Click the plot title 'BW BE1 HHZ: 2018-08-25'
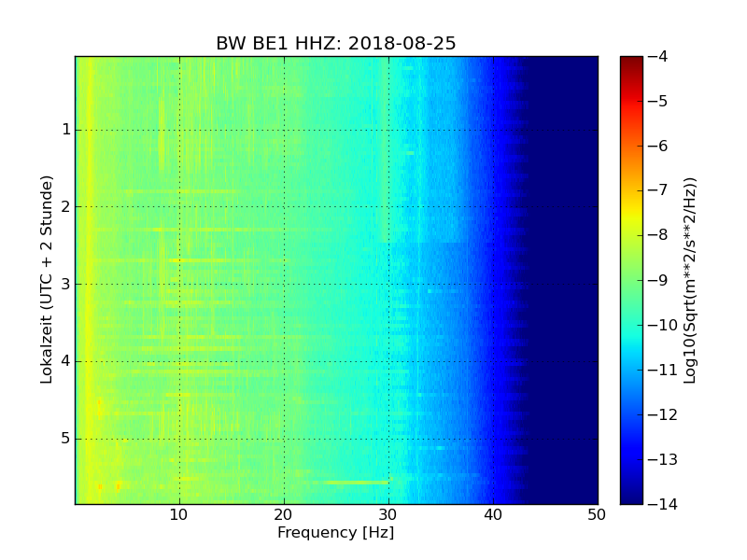Image resolution: width=747 pixels, height=560 pixels. [x=336, y=43]
